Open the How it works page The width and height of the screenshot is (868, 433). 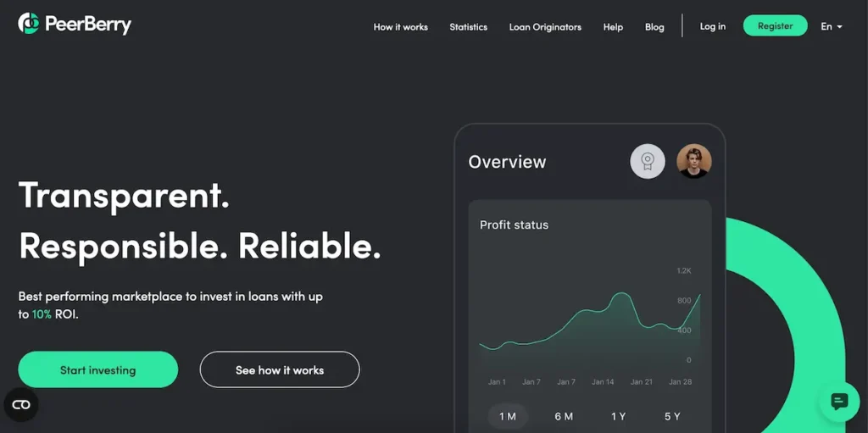(401, 27)
